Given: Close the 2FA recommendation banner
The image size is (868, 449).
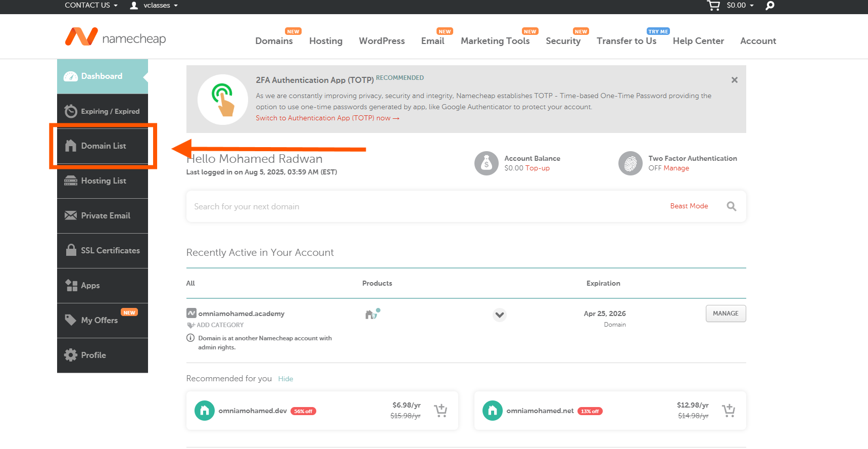Looking at the screenshot, I should coord(735,80).
